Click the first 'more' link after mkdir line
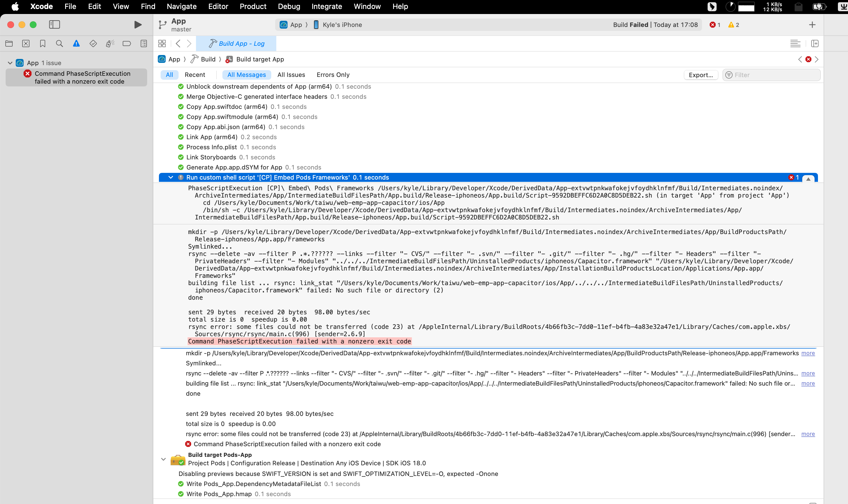Viewport: 848px width, 504px height. click(x=808, y=353)
